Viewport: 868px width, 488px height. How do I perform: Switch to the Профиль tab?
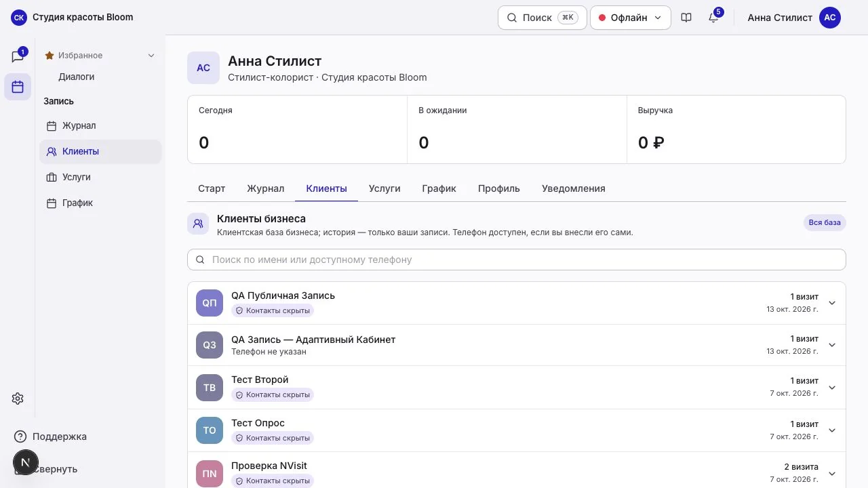click(x=499, y=188)
